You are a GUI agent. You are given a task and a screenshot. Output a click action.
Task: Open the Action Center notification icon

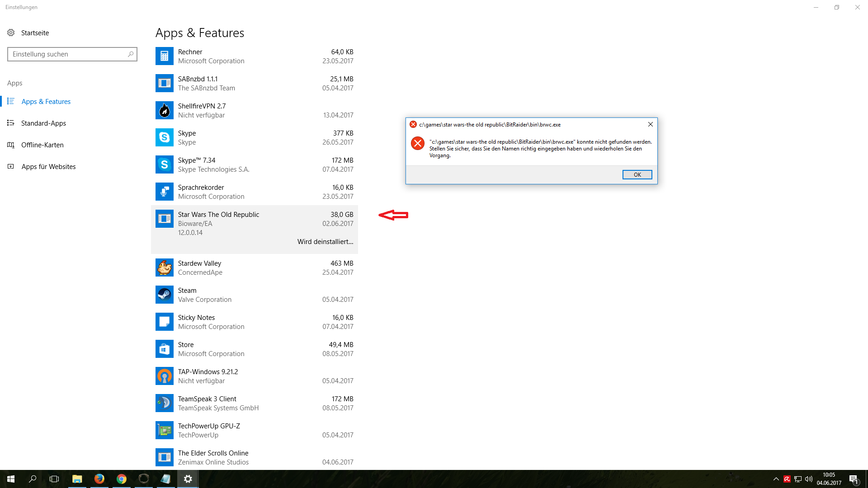pyautogui.click(x=854, y=479)
